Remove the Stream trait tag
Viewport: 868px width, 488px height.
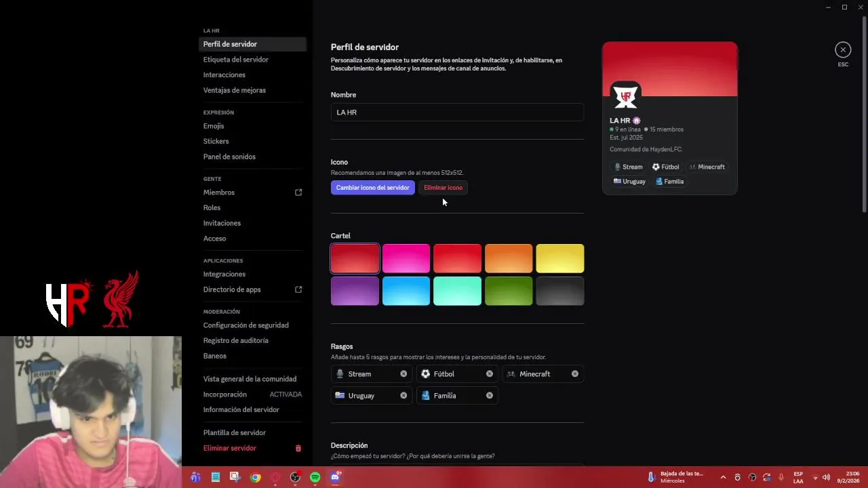(403, 374)
